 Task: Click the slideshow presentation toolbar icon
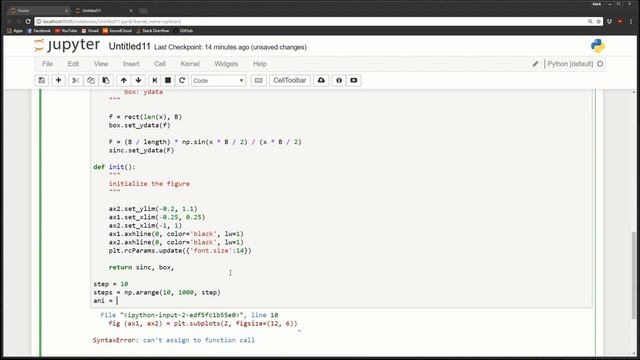tap(353, 80)
